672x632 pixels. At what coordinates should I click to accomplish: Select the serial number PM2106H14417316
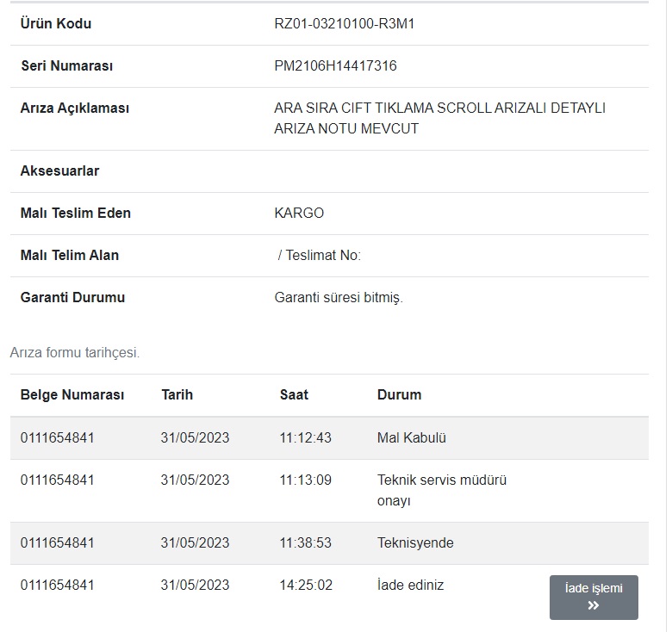click(x=335, y=66)
